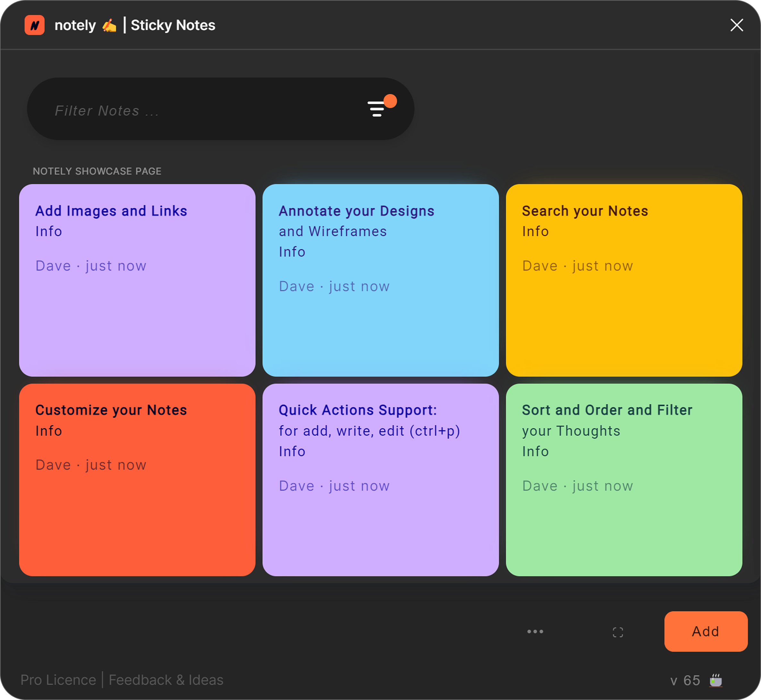Open the Pro Licence link
The height and width of the screenshot is (700, 761).
tap(58, 680)
